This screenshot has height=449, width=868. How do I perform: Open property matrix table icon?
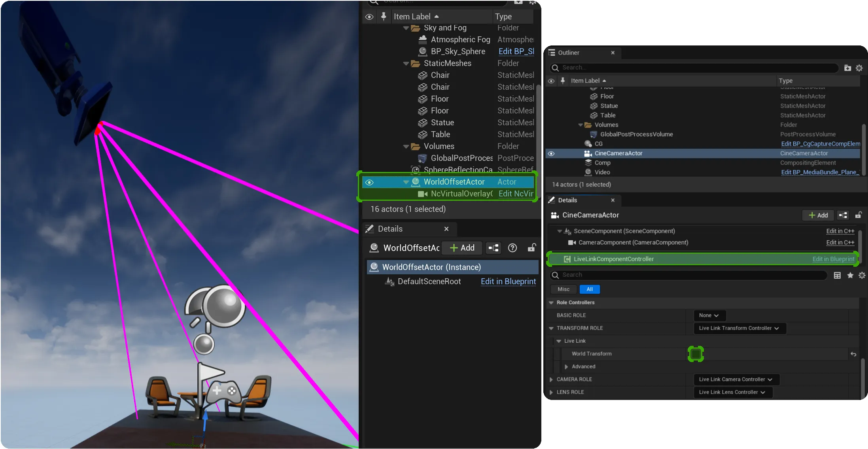pos(837,275)
